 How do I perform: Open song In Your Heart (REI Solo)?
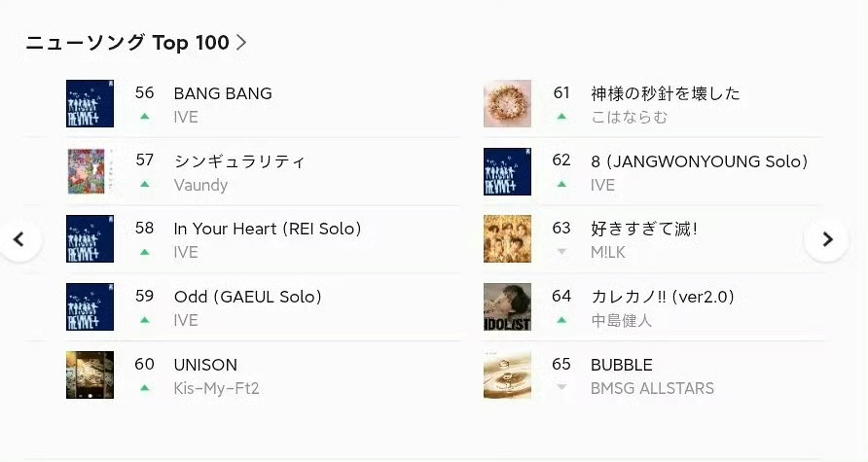click(268, 229)
